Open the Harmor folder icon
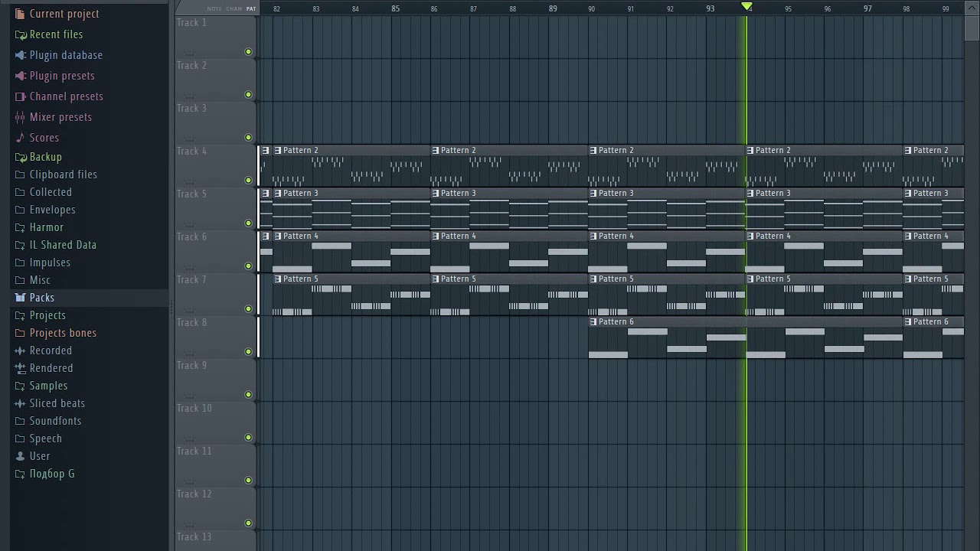 pyautogui.click(x=20, y=227)
